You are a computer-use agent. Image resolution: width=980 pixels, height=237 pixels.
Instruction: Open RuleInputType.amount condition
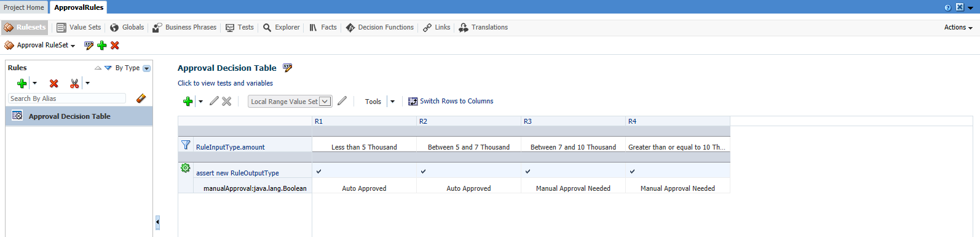pyautogui.click(x=231, y=147)
